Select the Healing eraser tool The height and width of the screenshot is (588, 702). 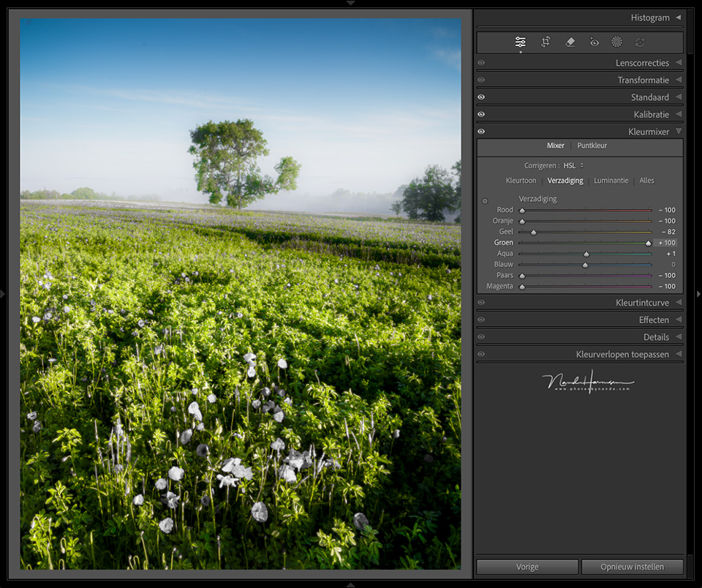click(570, 42)
